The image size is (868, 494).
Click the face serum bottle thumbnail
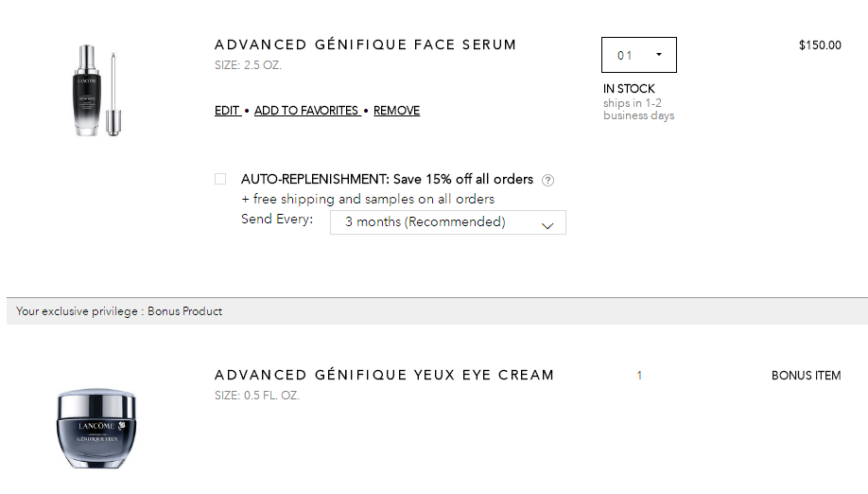(x=96, y=90)
